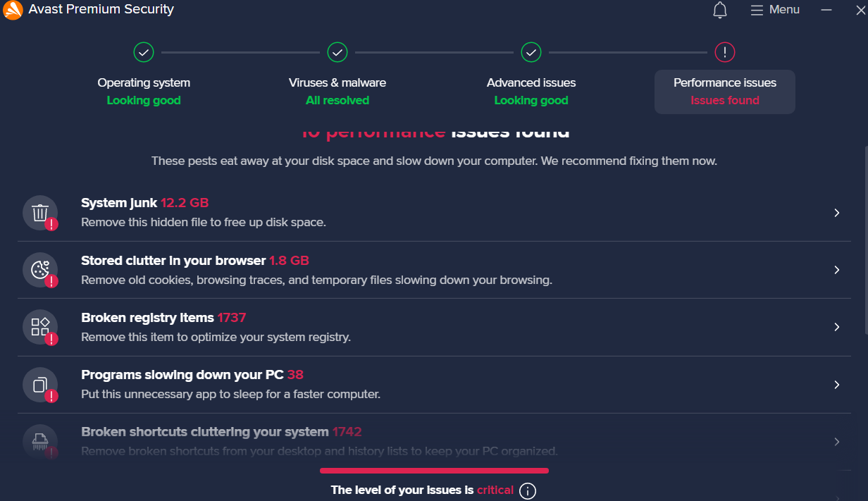Click the Broken shortcuts cluttering your system title
The width and height of the screenshot is (868, 501).
[x=205, y=432]
